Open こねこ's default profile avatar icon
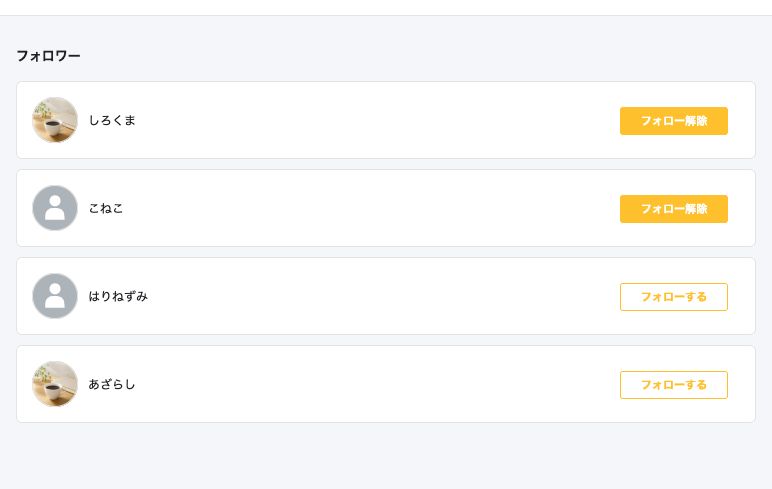 click(x=55, y=208)
